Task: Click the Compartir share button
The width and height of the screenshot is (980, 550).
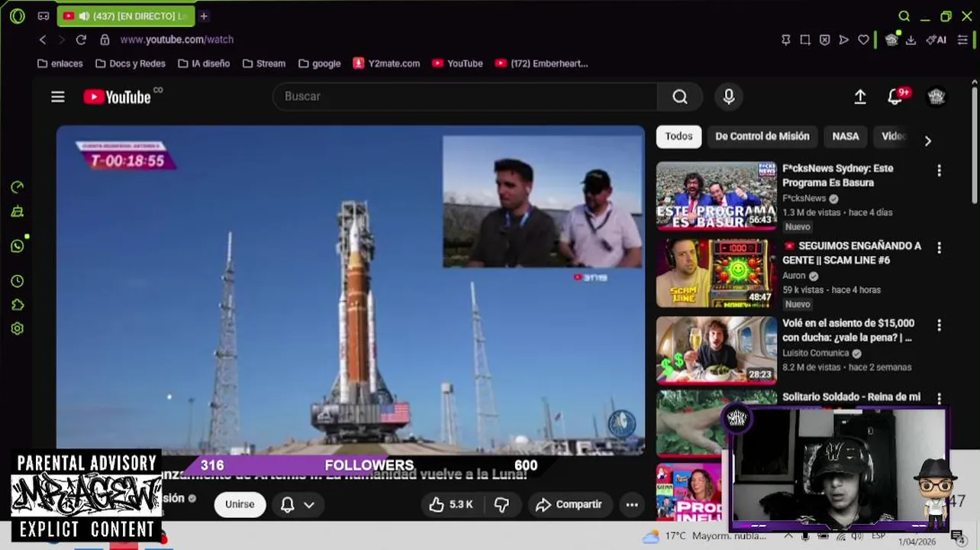Action: coord(569,504)
